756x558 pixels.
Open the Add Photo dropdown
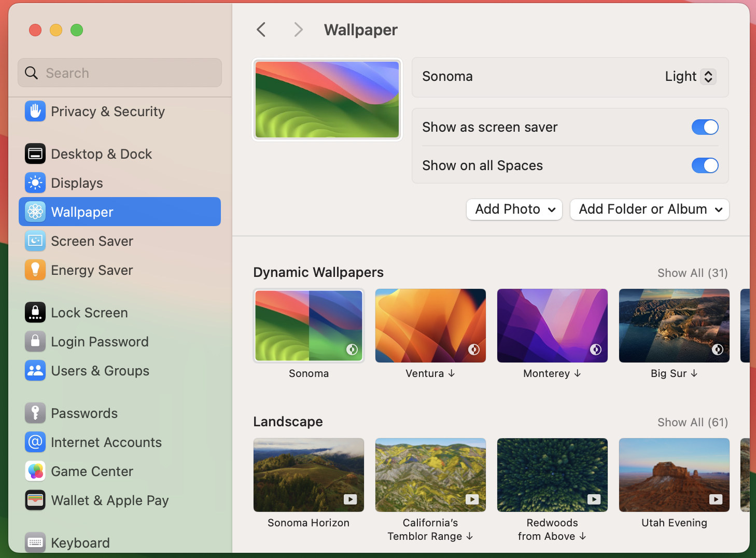tap(514, 210)
